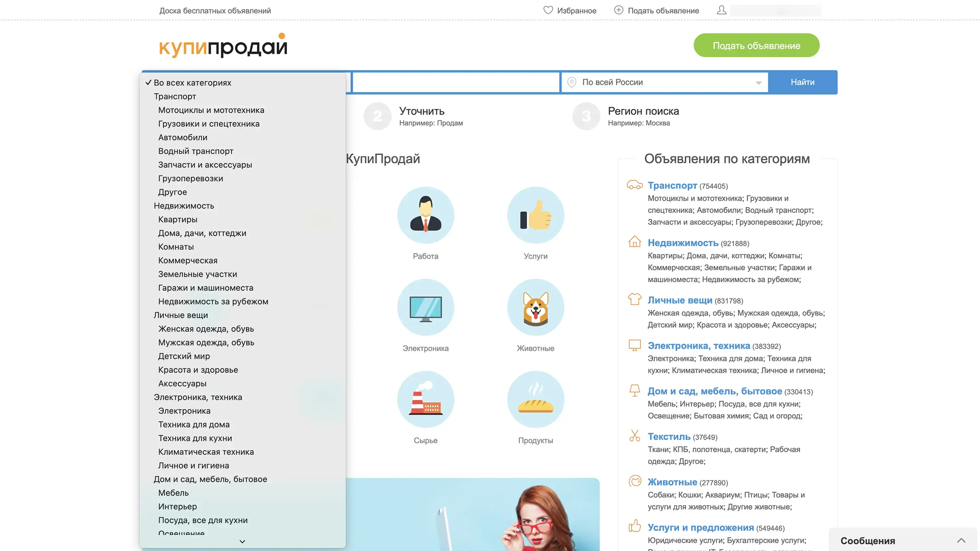Open the Недвижимость category link

coord(683,243)
